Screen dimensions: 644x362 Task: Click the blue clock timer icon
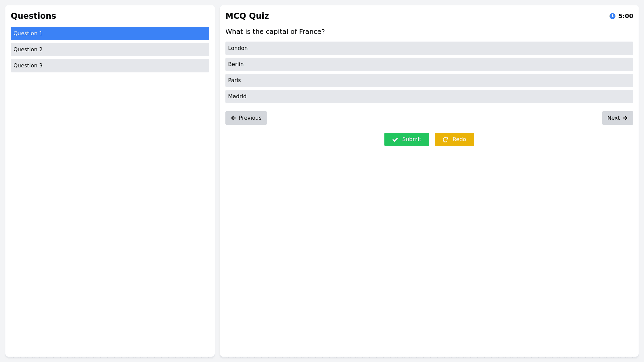pos(612,16)
